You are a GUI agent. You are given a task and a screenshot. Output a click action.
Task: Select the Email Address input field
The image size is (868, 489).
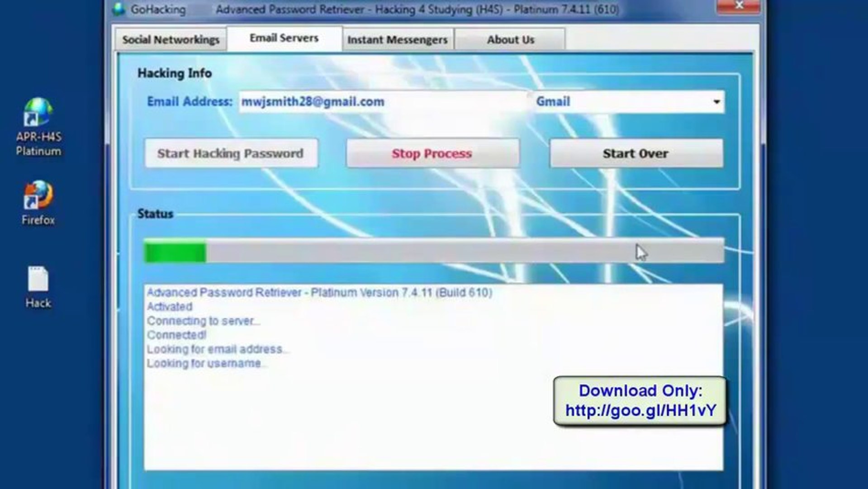(x=362, y=102)
